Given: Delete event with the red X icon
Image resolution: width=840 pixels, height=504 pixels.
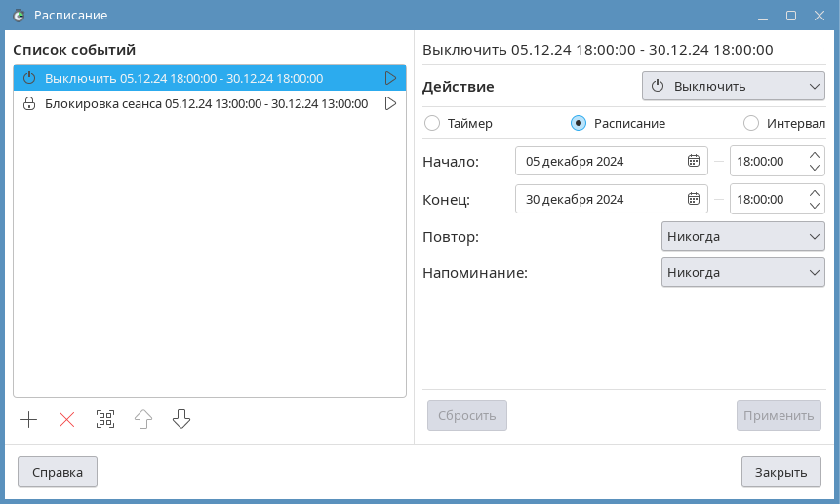Looking at the screenshot, I should (66, 420).
